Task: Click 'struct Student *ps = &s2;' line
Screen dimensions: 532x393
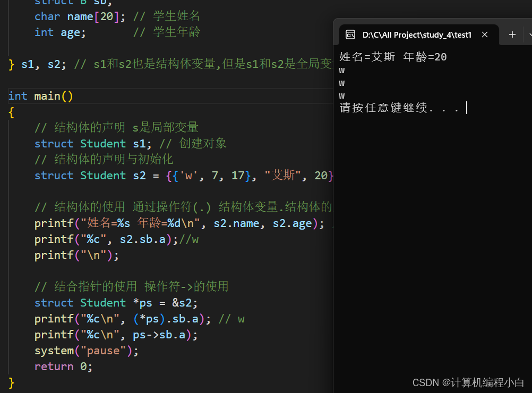Action: click(x=116, y=302)
